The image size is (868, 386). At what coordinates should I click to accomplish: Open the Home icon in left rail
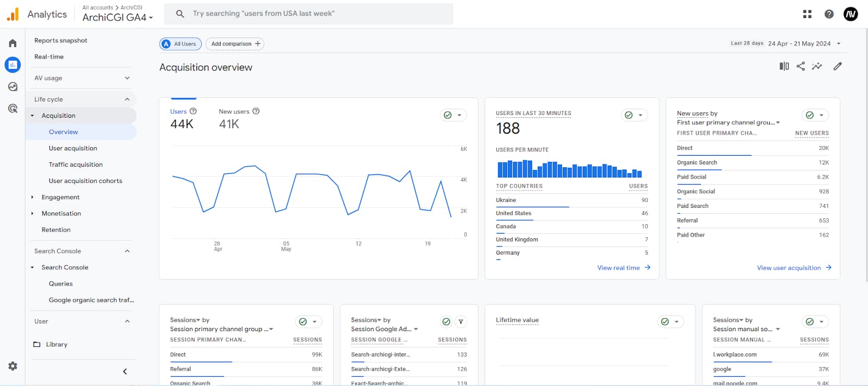12,43
